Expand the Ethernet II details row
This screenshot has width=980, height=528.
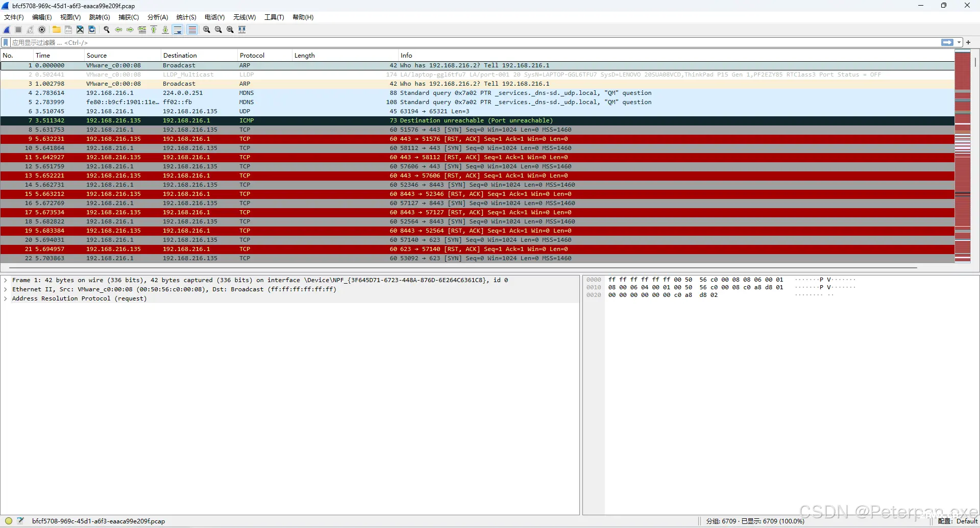(6, 289)
